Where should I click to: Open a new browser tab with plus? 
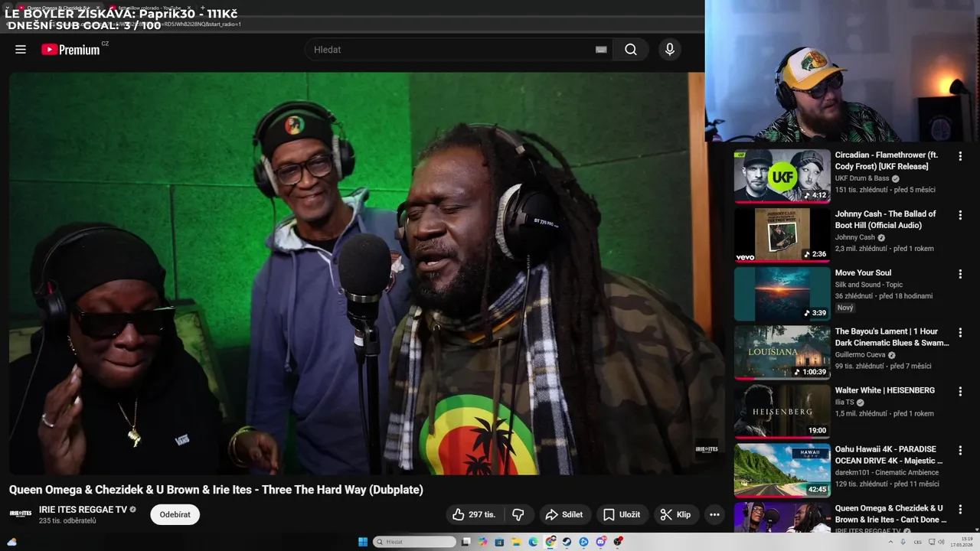click(x=203, y=8)
